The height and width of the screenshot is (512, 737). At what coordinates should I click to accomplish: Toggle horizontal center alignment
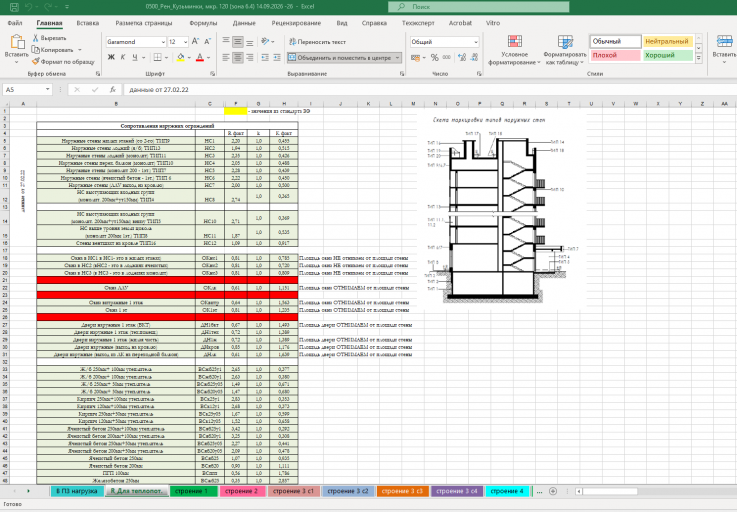click(x=238, y=57)
